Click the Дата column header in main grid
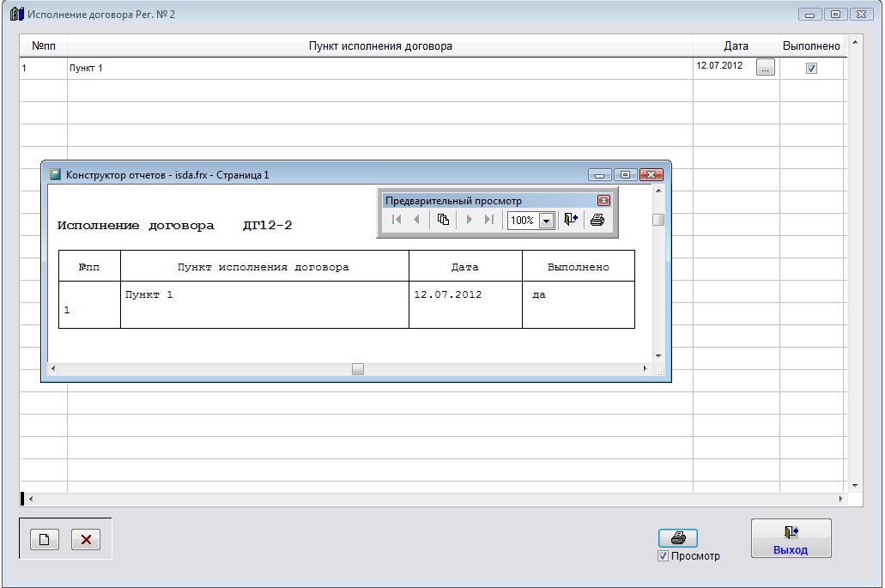This screenshot has height=588, width=885. (x=736, y=46)
